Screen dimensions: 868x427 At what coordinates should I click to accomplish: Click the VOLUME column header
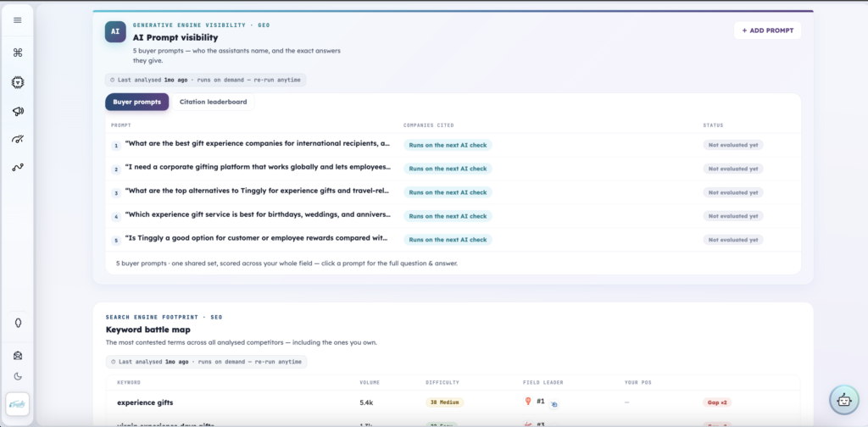click(x=370, y=382)
